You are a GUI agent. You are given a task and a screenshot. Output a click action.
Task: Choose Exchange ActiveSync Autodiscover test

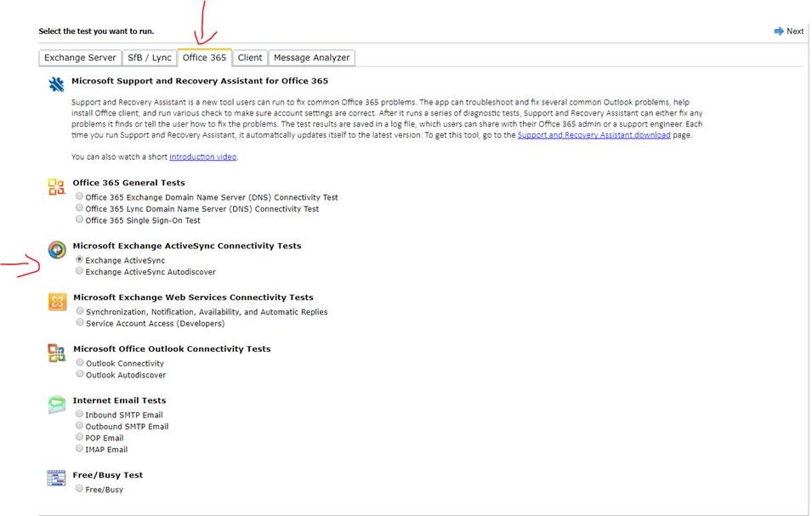tap(79, 270)
